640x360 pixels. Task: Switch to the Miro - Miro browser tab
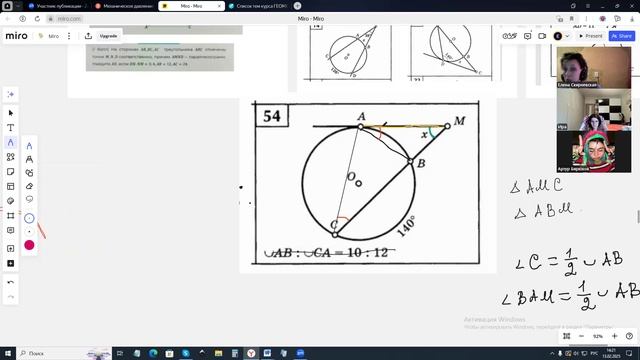click(191, 6)
